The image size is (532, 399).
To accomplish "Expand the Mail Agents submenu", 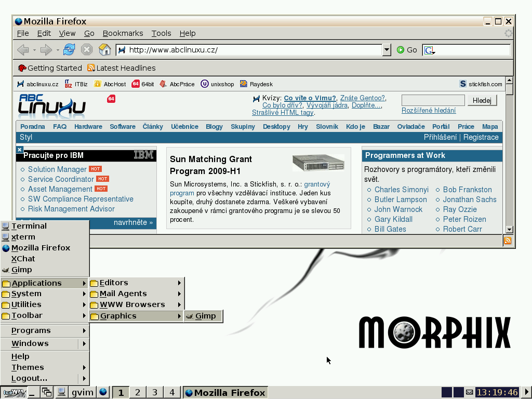I will [x=137, y=294].
